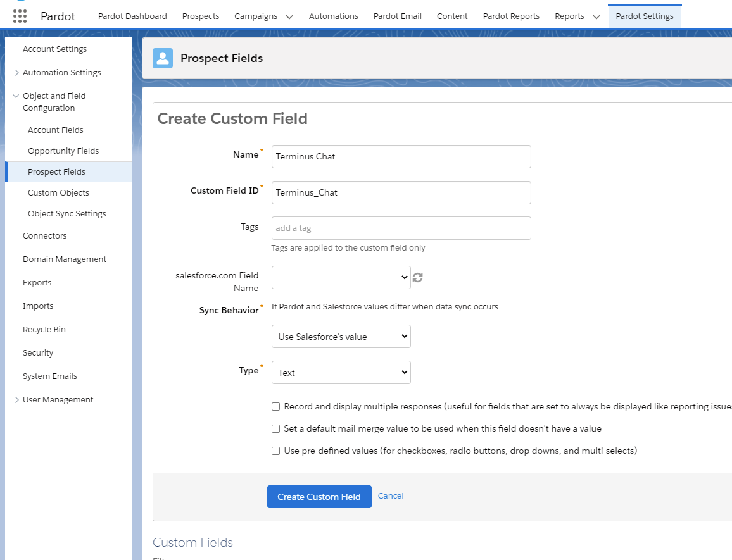
Task: Tick Use pre-defined values checkbox
Action: pos(276,451)
